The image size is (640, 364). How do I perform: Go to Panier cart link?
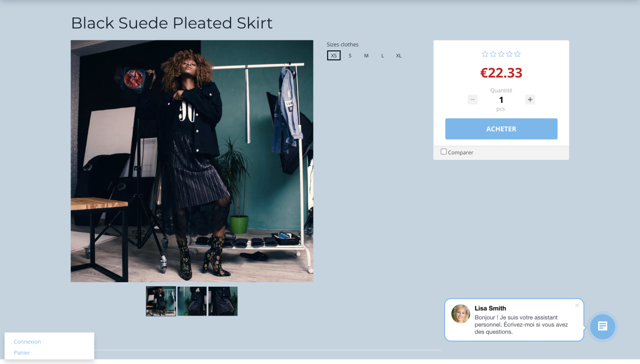coord(22,353)
